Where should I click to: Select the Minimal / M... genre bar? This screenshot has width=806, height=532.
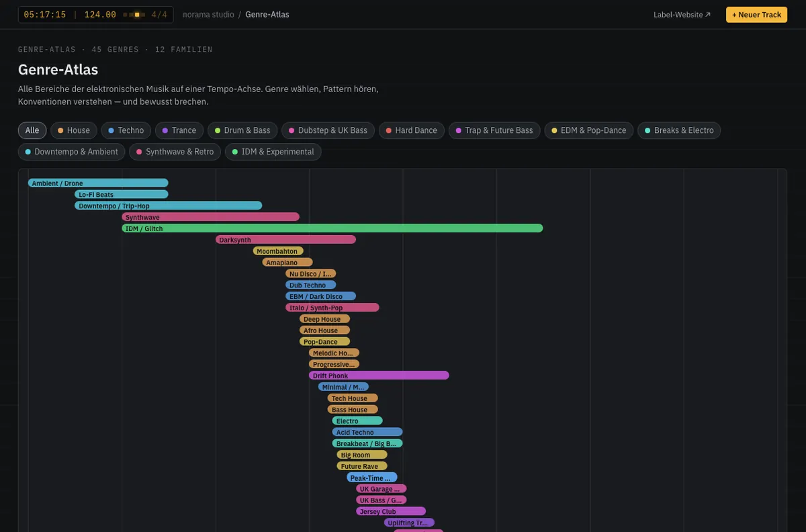tap(344, 387)
